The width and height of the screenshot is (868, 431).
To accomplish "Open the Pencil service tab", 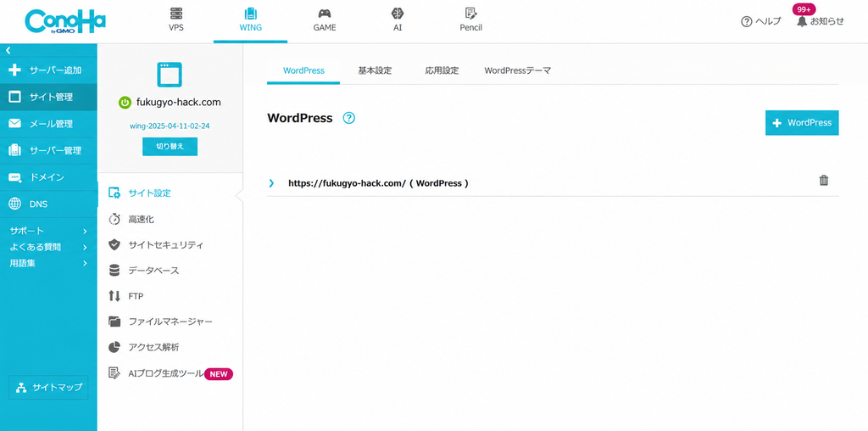I will point(471,20).
